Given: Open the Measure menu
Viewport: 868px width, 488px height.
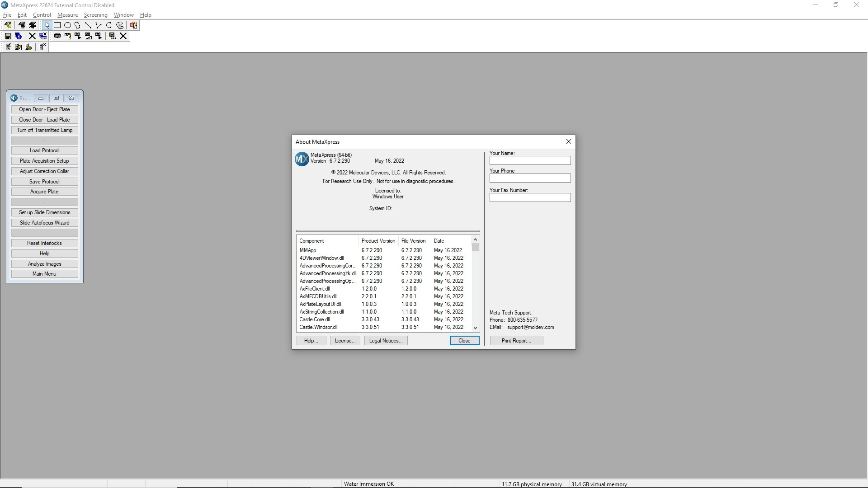Looking at the screenshot, I should pyautogui.click(x=67, y=15).
